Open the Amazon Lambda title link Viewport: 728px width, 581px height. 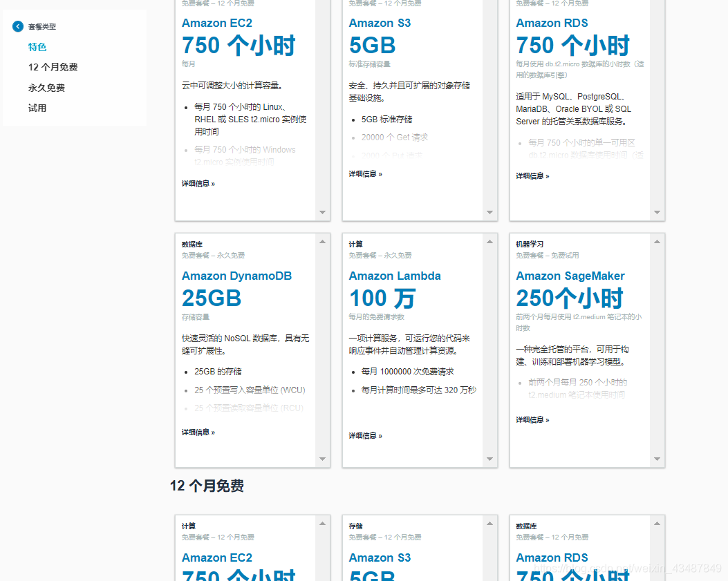click(395, 276)
